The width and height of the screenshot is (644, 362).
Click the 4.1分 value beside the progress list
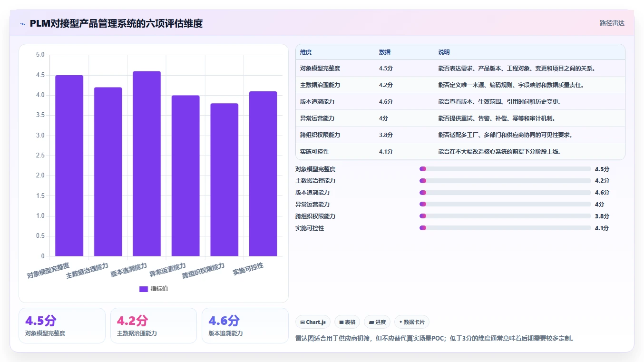[602, 228]
